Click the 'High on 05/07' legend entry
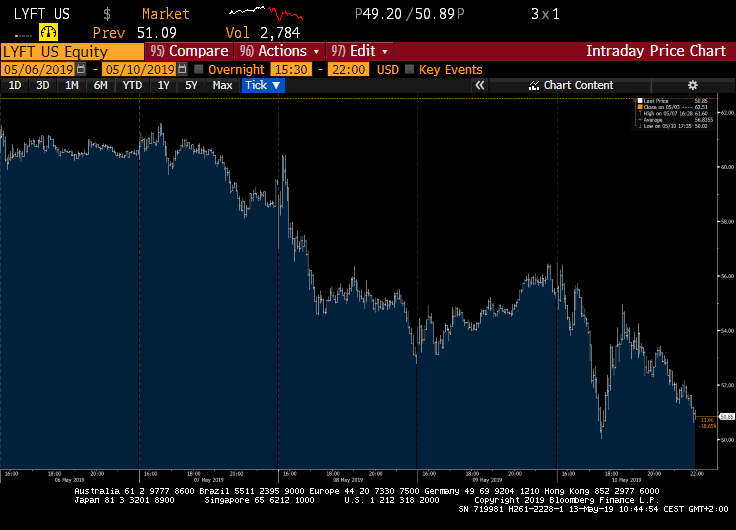 pos(673,114)
